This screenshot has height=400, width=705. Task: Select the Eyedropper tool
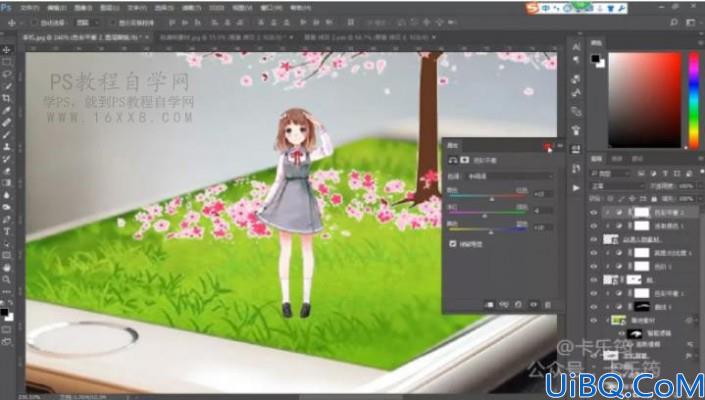point(7,111)
